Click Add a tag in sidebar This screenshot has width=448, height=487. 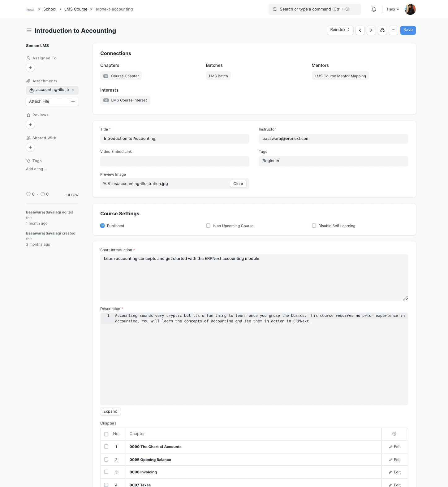[37, 169]
